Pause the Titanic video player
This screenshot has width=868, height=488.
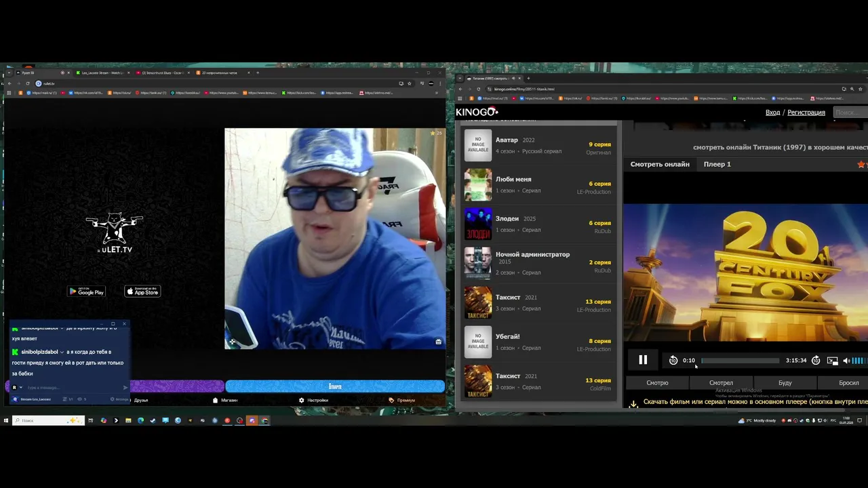643,361
